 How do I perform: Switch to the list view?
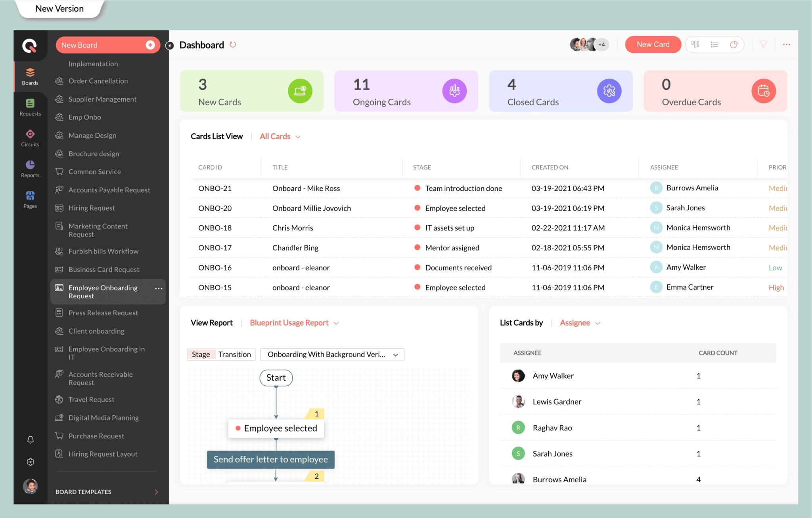point(714,44)
